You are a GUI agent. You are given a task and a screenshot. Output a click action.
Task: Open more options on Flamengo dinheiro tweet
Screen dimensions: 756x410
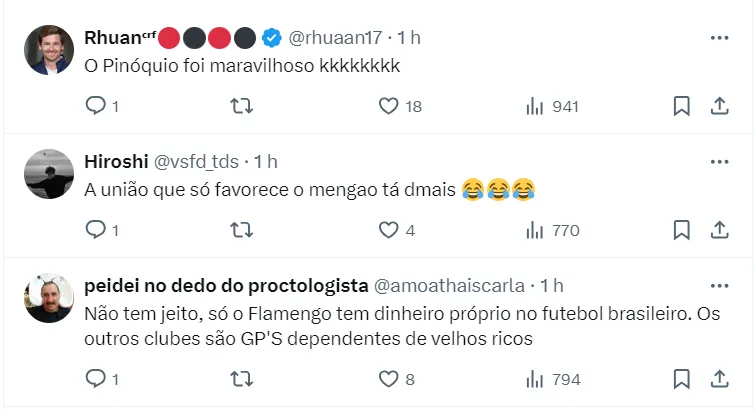[719, 286]
